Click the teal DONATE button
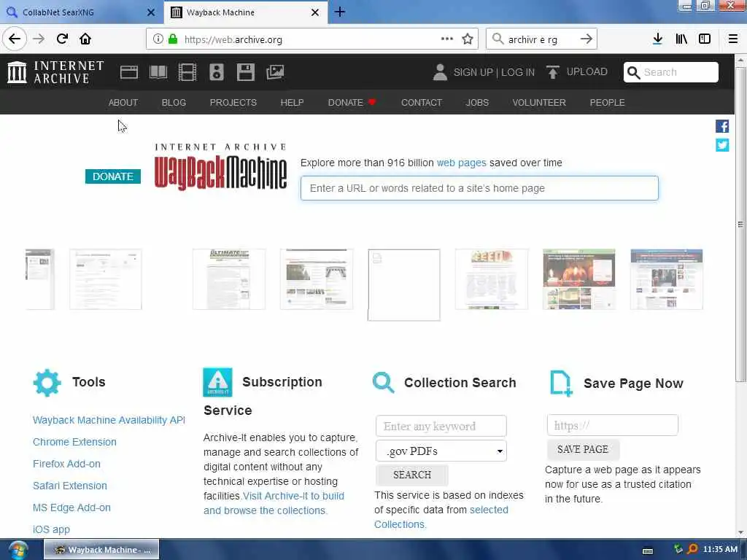This screenshot has height=560, width=747. pyautogui.click(x=113, y=176)
